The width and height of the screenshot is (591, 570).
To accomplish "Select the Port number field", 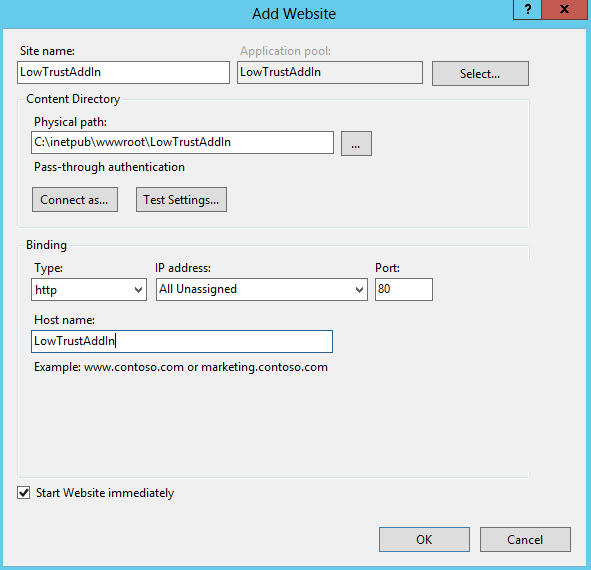I will (x=404, y=290).
